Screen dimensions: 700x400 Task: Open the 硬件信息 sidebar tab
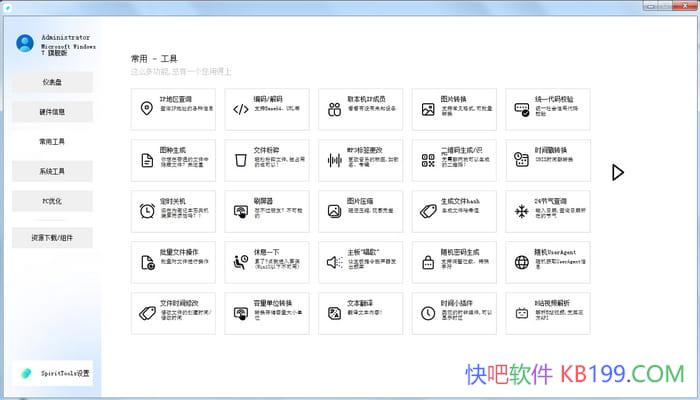pyautogui.click(x=53, y=112)
